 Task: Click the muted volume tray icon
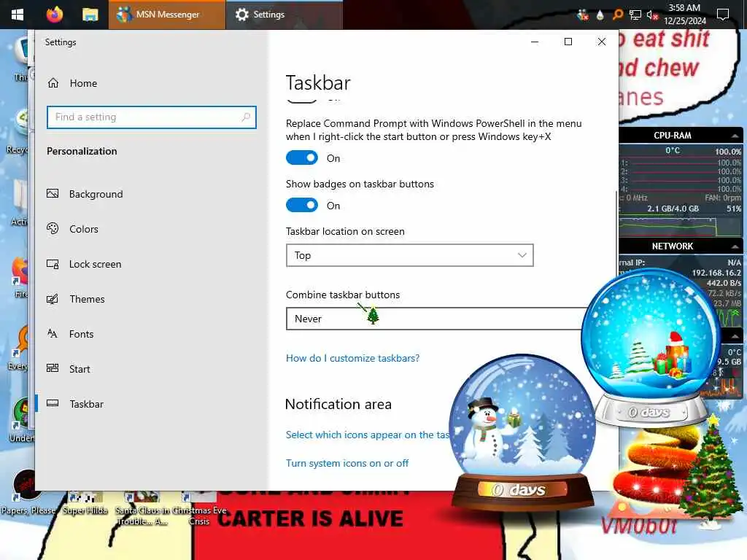[x=652, y=15]
